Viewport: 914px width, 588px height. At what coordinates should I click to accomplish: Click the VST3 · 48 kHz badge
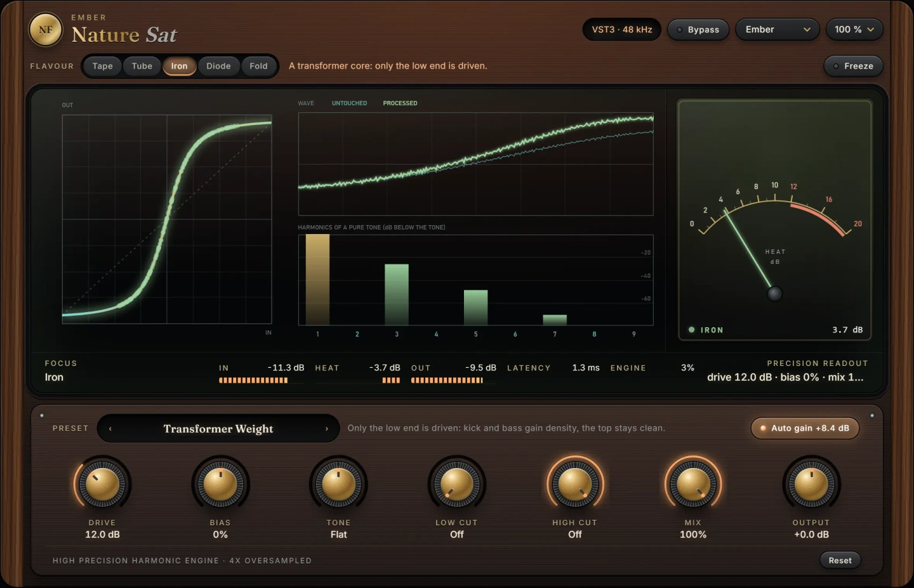click(622, 30)
